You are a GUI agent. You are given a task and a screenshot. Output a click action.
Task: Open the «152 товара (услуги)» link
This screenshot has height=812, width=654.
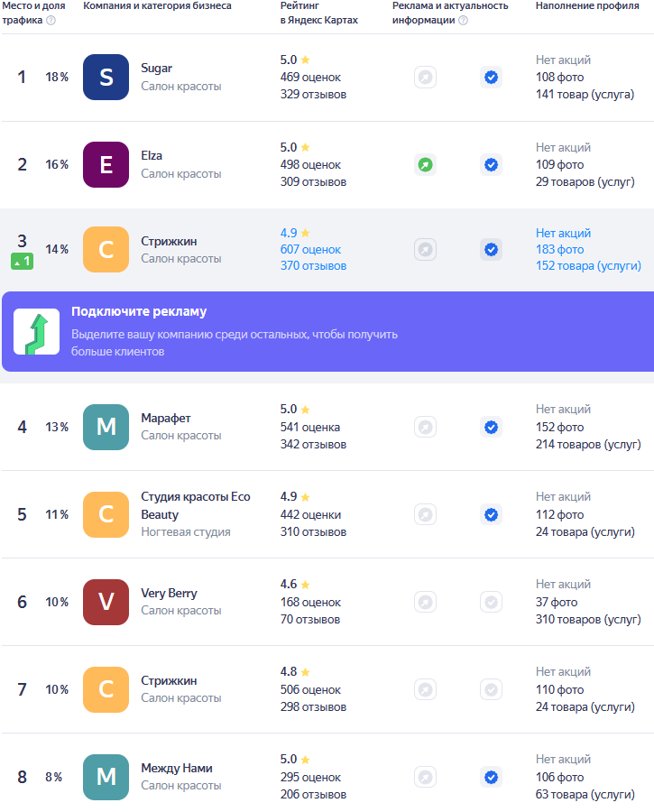(588, 265)
